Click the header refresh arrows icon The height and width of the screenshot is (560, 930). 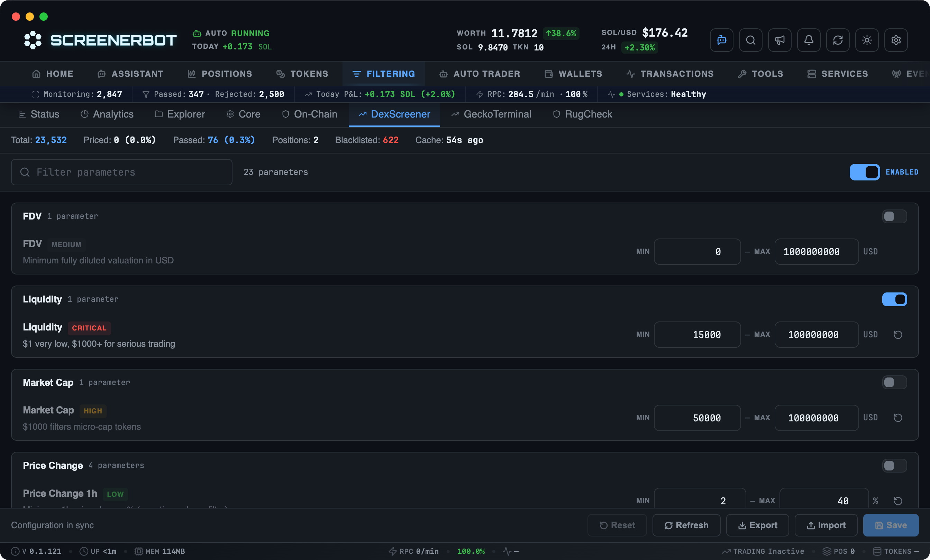[x=838, y=40]
